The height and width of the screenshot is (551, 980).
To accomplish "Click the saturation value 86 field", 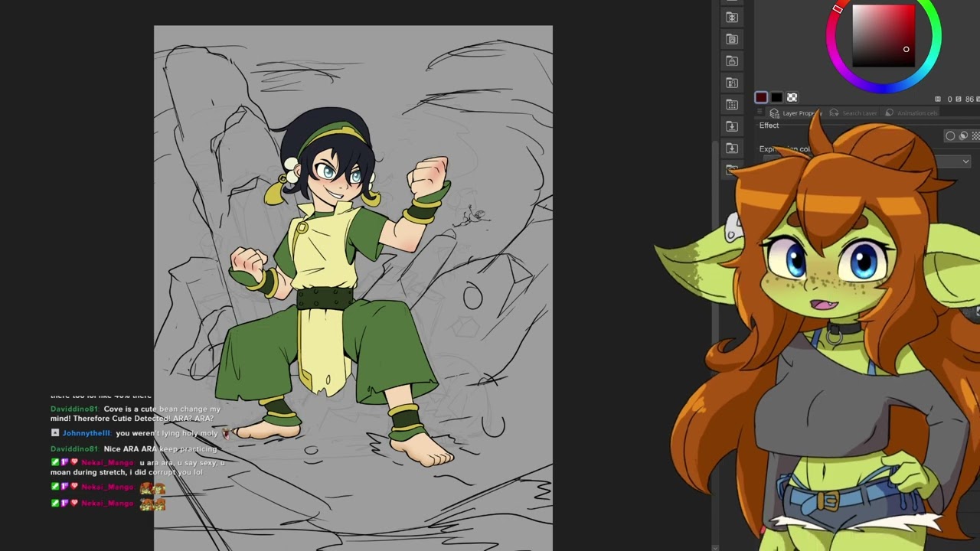I will coord(970,99).
